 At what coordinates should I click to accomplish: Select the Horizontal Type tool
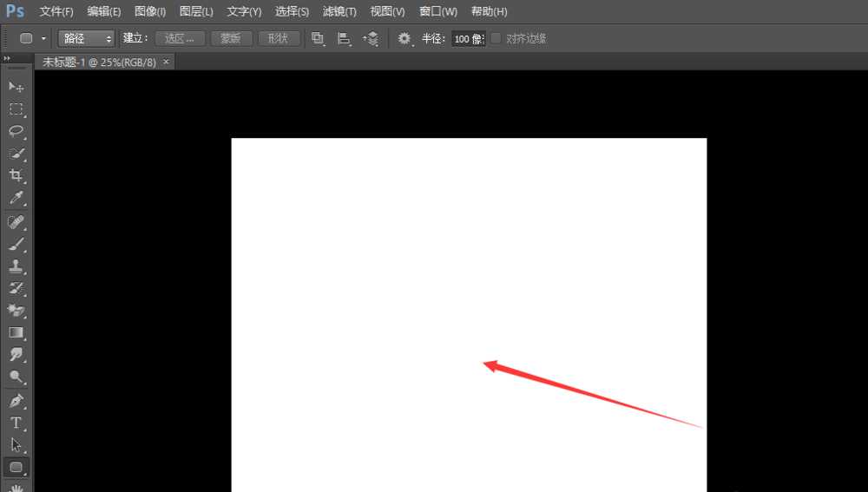pos(16,423)
